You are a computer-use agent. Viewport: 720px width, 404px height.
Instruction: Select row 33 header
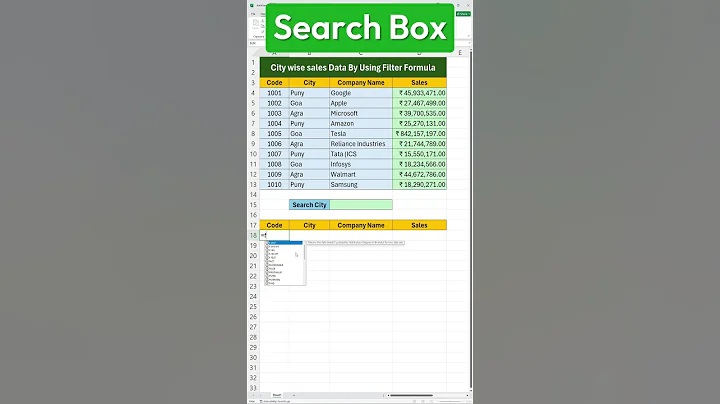(253, 388)
